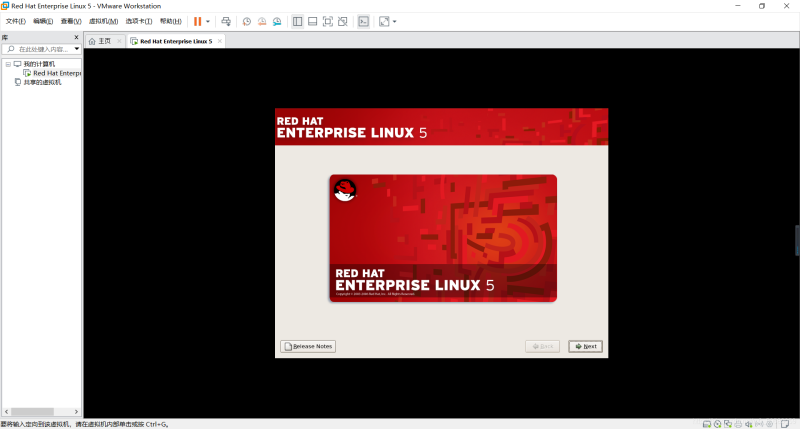Screen dimensions: 800x429
Task: Open the 虚拟机(M) menu
Action: (x=103, y=21)
